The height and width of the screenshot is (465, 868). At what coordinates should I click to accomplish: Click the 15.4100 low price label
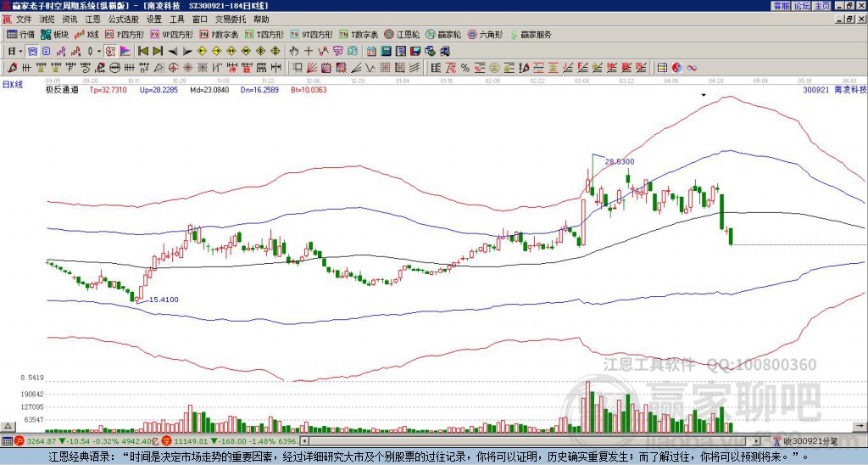pyautogui.click(x=164, y=300)
